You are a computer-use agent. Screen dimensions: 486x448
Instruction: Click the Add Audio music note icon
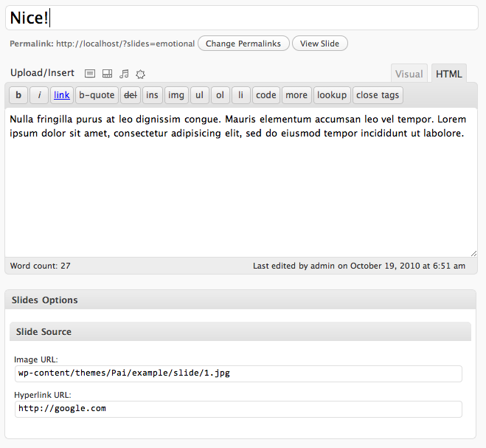(124, 73)
